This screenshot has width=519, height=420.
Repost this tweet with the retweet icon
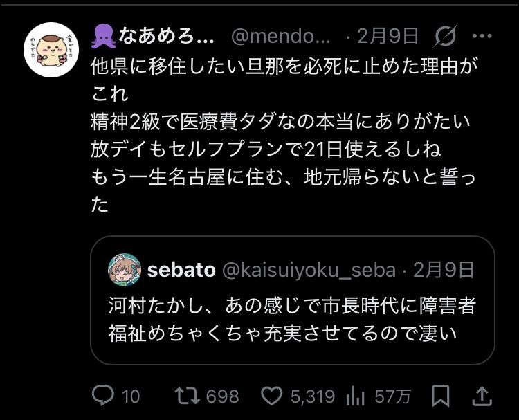tap(185, 396)
